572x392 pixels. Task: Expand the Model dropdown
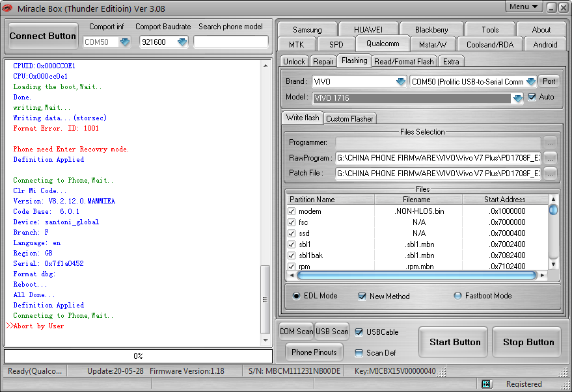click(517, 98)
